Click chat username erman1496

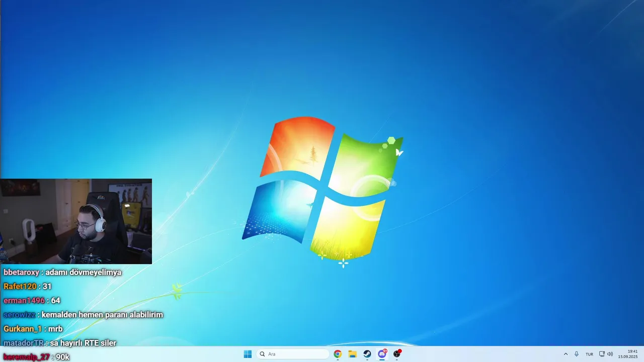(x=24, y=300)
